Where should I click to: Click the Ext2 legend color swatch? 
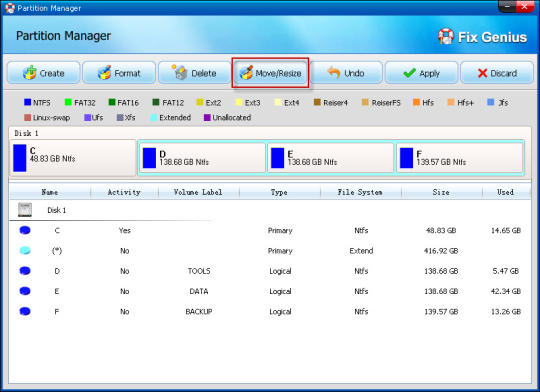(x=199, y=102)
